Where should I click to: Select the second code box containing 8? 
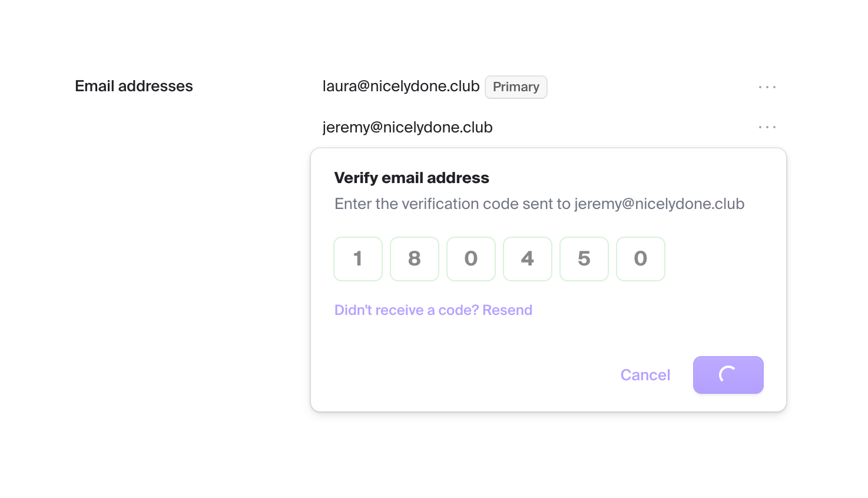pos(415,259)
